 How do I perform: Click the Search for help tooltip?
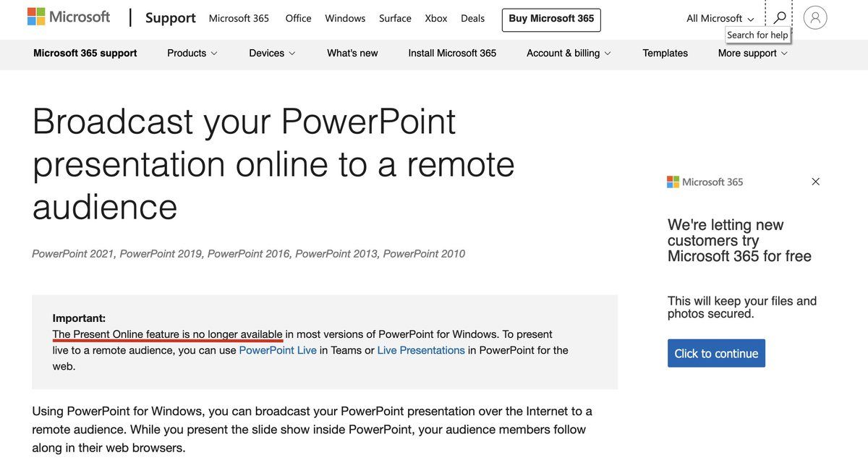pos(757,35)
